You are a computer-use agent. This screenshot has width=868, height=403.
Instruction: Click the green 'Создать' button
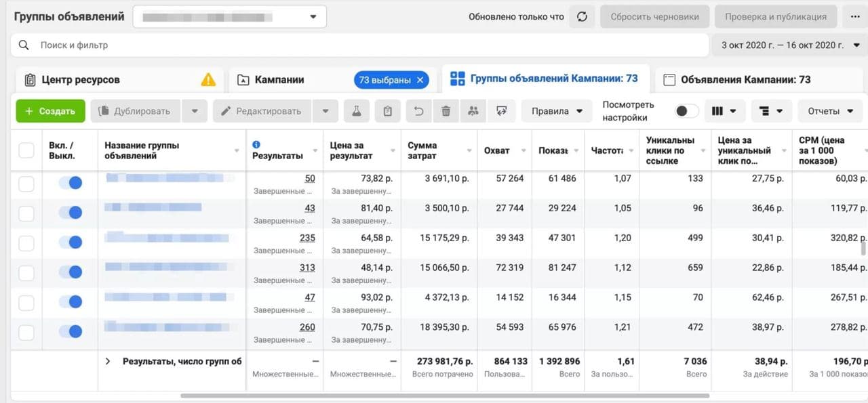coord(50,111)
